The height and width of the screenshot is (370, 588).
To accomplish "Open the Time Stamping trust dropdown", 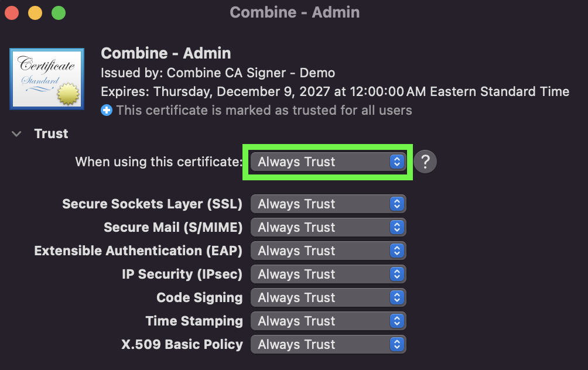I will [x=328, y=321].
